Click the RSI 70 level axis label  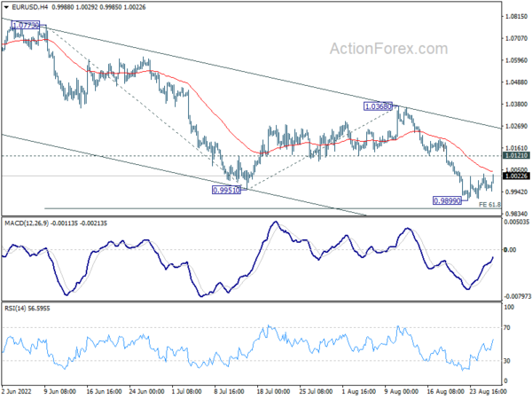[x=508, y=328]
